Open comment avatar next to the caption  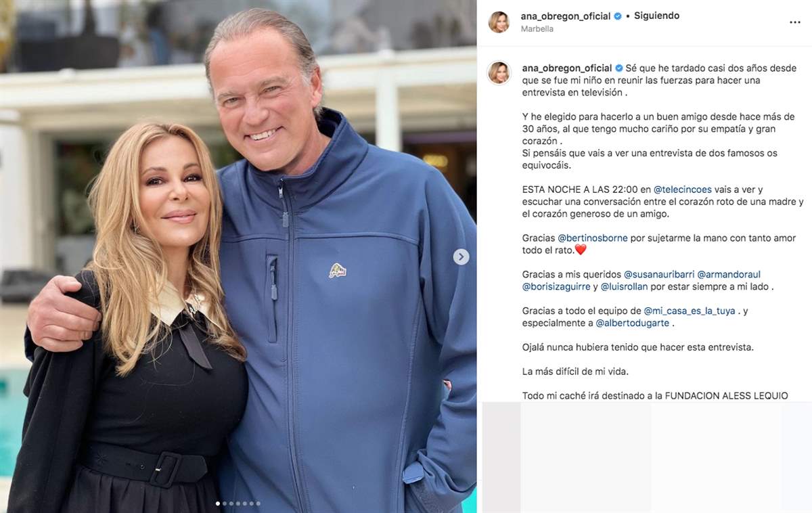499,72
